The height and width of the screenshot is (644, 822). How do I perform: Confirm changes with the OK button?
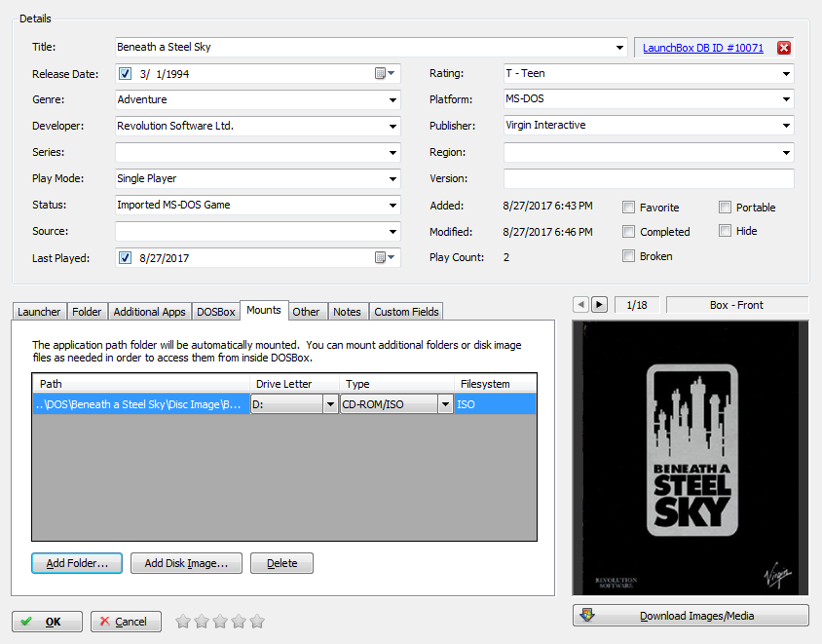[x=47, y=622]
